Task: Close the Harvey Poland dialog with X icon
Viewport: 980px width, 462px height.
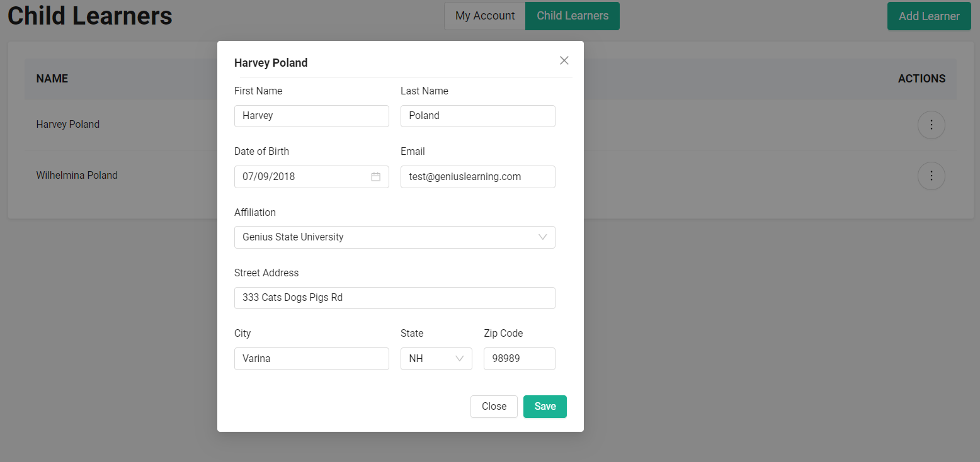Action: (564, 60)
